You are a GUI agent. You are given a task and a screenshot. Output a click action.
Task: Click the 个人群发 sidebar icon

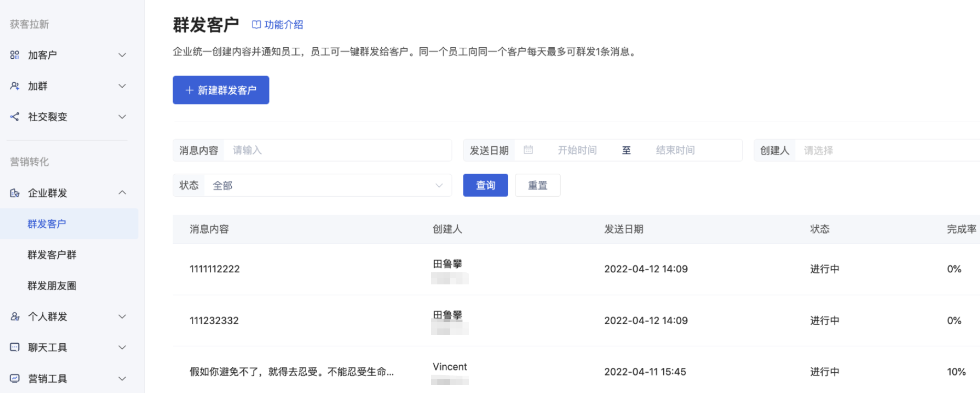point(15,316)
